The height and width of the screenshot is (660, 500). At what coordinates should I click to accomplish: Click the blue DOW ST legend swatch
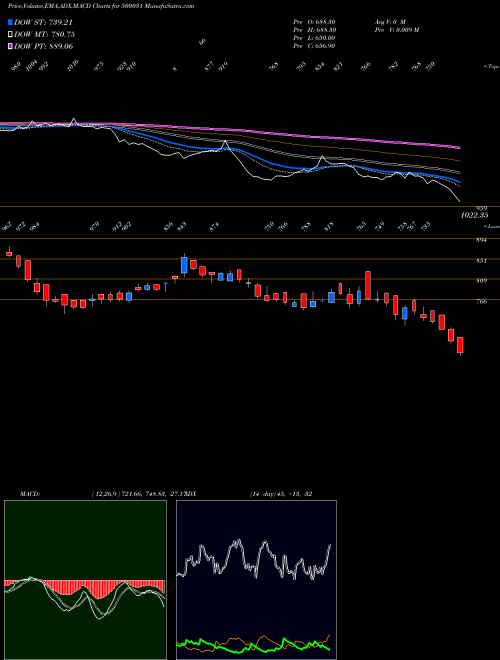click(10, 22)
